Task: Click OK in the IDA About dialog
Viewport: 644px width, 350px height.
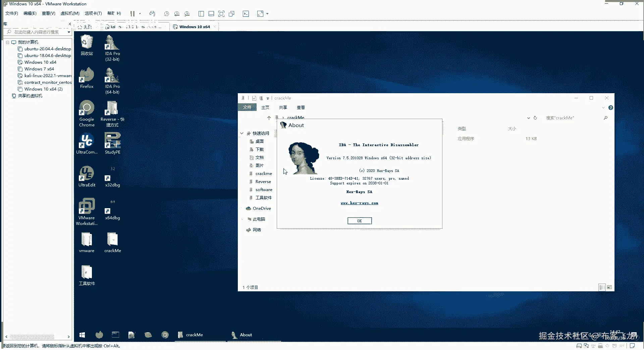Action: (x=360, y=221)
